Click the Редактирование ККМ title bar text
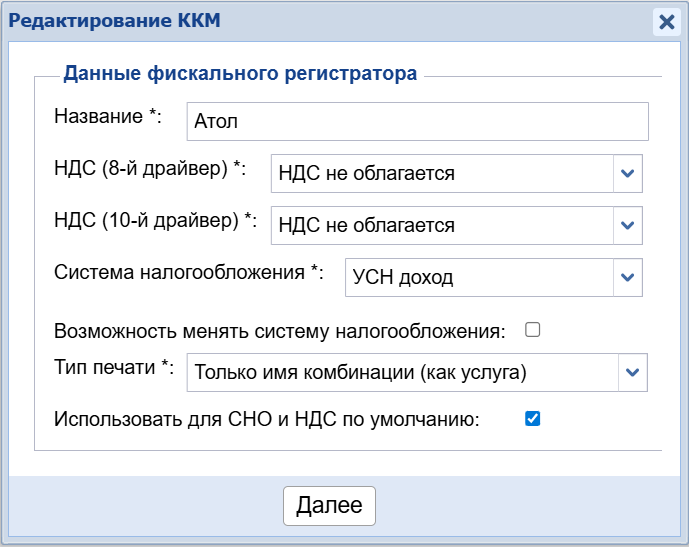Image resolution: width=689 pixels, height=547 pixels. point(115,21)
